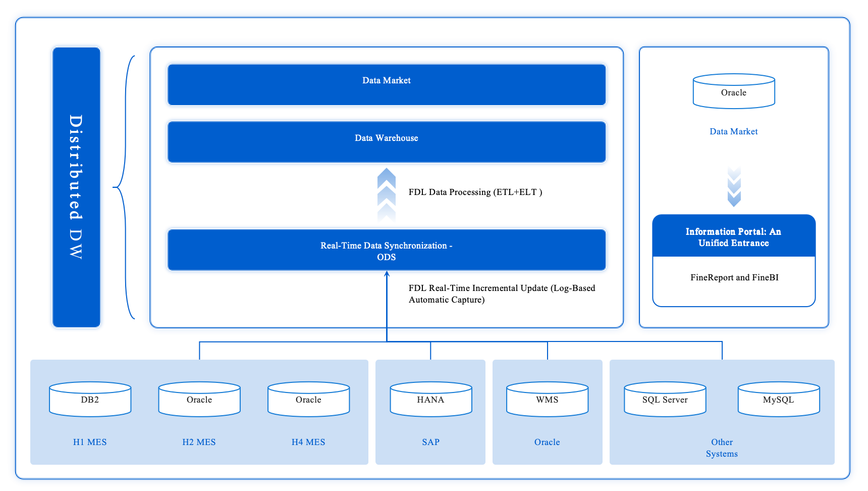Click the Information Portal header button
Image resolution: width=868 pixels, height=491 pixels.
(733, 236)
